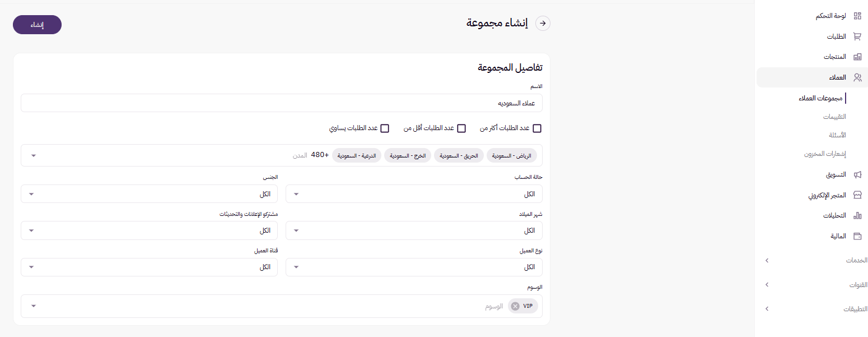Screen dimensions: 868x337
Task: Open the المنتجات products icon
Action: (857, 57)
